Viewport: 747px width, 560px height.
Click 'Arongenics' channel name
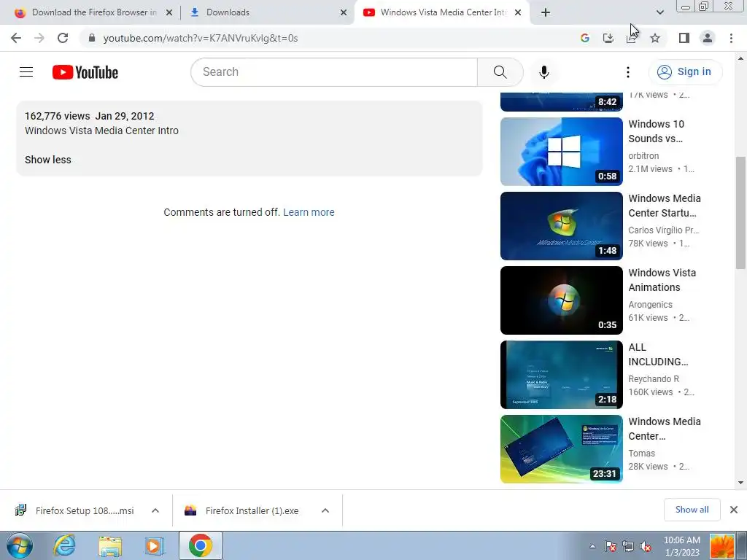click(650, 304)
